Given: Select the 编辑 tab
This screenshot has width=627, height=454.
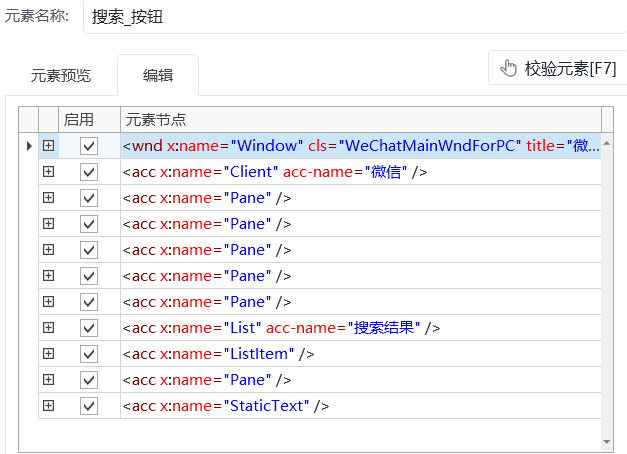Looking at the screenshot, I should (x=158, y=75).
